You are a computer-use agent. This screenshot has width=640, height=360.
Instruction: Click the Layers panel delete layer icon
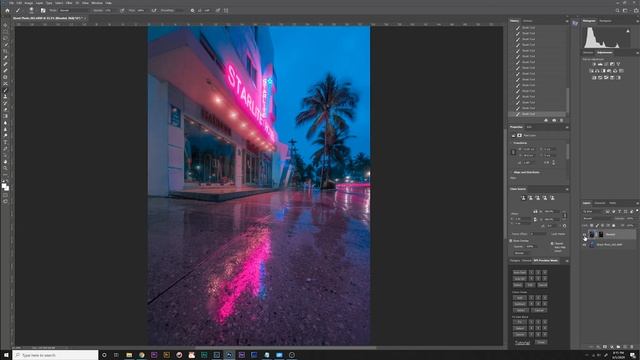click(631, 347)
